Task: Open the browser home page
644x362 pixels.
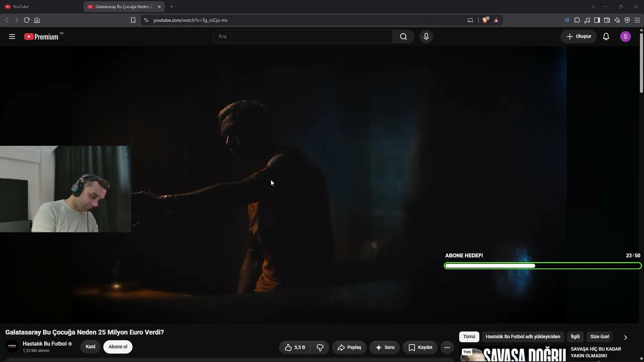Action: pyautogui.click(x=37, y=20)
